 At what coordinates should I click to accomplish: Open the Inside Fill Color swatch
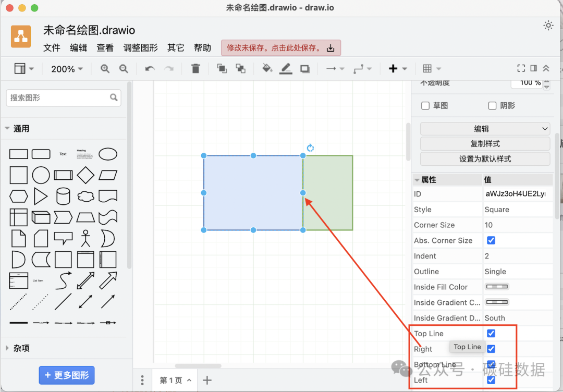[x=497, y=287]
